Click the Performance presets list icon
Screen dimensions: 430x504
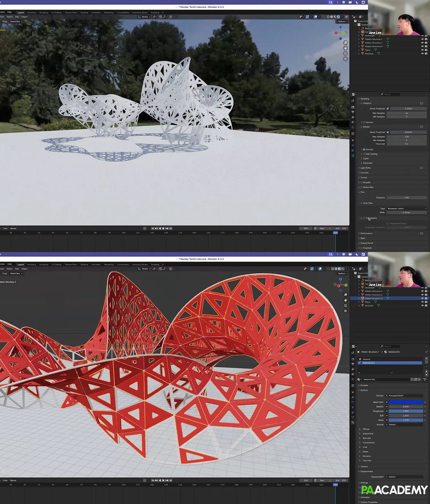422,234
